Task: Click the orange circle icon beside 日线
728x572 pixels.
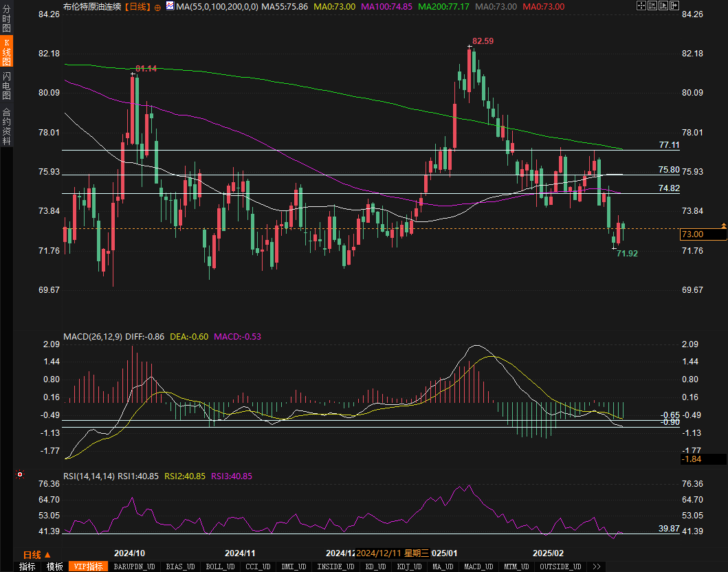Action: click(x=158, y=6)
